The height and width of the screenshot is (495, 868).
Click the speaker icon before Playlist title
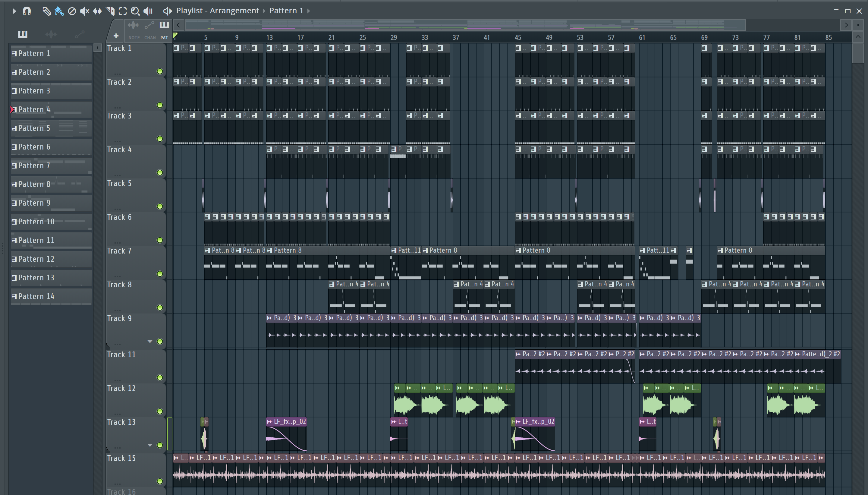tap(167, 11)
